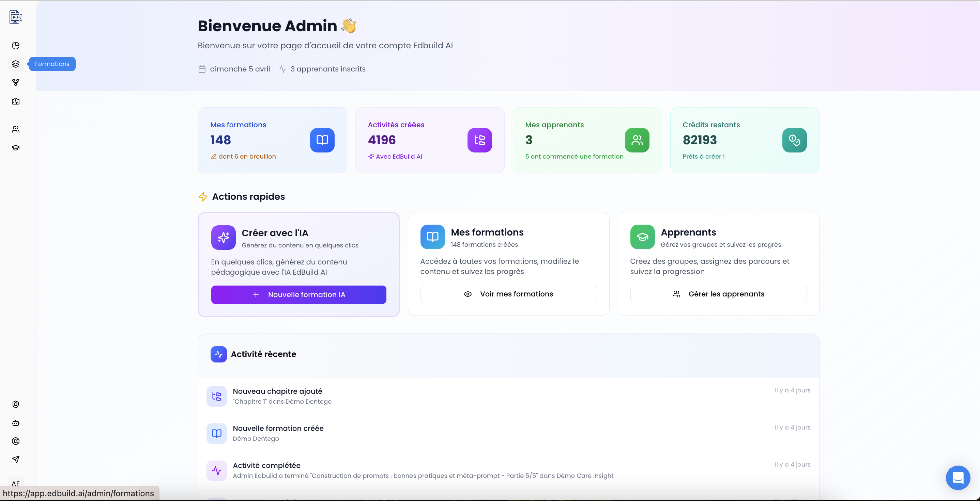Click the building icon in sidebar
The image size is (980, 501).
point(16,101)
